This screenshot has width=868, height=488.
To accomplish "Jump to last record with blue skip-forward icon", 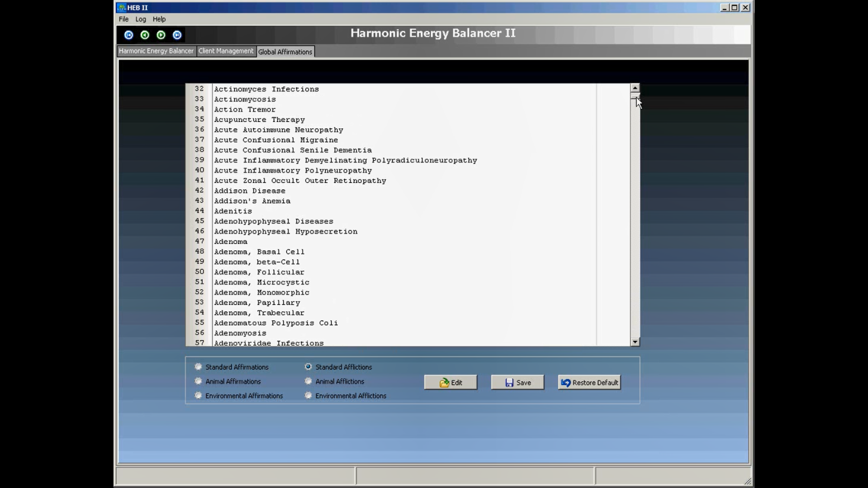I will point(177,35).
